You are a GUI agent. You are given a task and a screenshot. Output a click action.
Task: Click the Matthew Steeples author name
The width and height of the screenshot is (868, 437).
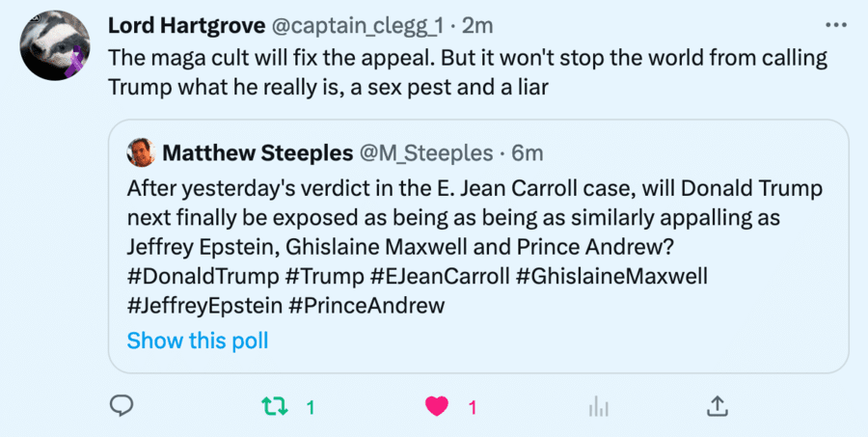point(258,152)
